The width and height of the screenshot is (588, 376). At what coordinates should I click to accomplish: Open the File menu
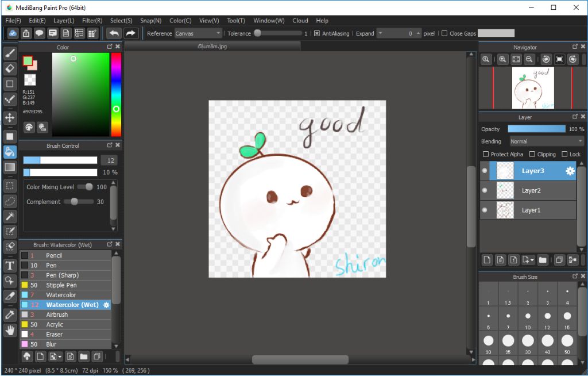(x=13, y=21)
